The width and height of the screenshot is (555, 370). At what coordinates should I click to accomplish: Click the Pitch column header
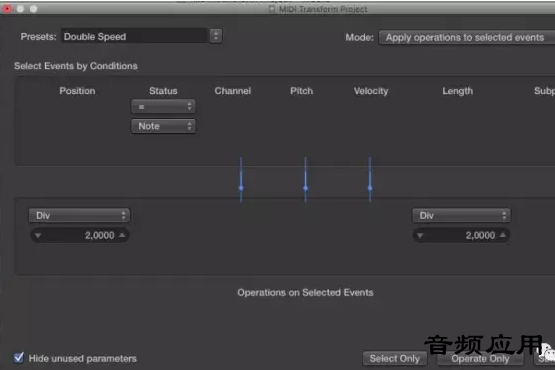(x=302, y=91)
